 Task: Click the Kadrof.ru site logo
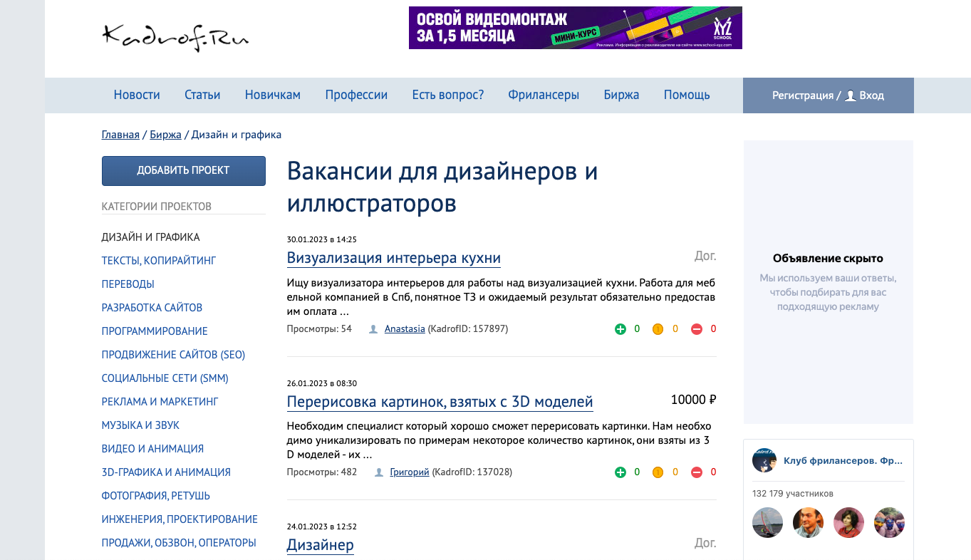coord(175,36)
